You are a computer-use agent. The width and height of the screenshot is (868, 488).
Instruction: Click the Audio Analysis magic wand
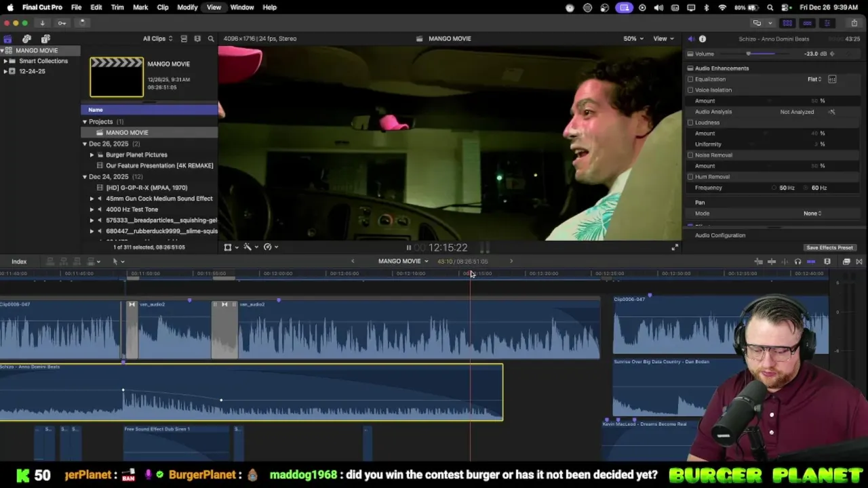pos(832,112)
